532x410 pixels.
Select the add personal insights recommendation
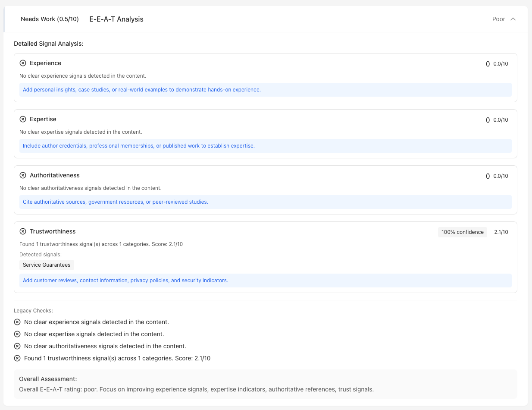coord(142,90)
